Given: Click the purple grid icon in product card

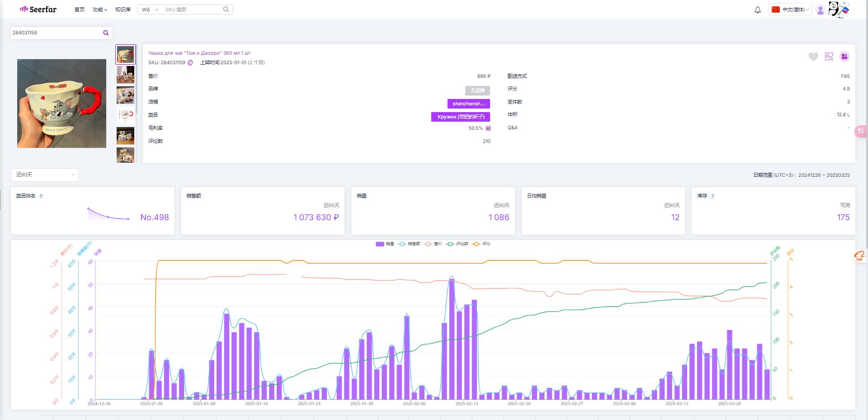Looking at the screenshot, I should (x=844, y=57).
